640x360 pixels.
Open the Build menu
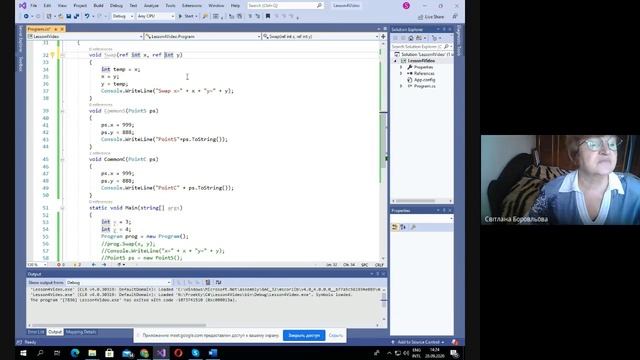pyautogui.click(x=98, y=6)
